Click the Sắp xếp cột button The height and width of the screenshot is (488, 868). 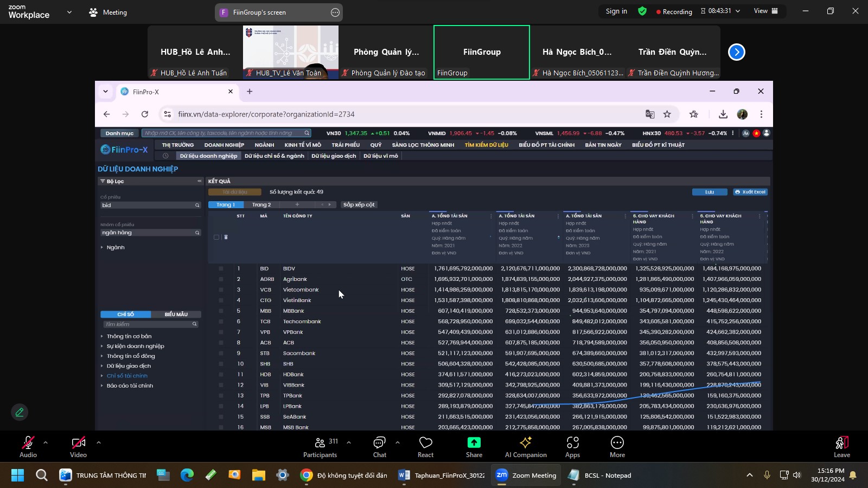(359, 205)
